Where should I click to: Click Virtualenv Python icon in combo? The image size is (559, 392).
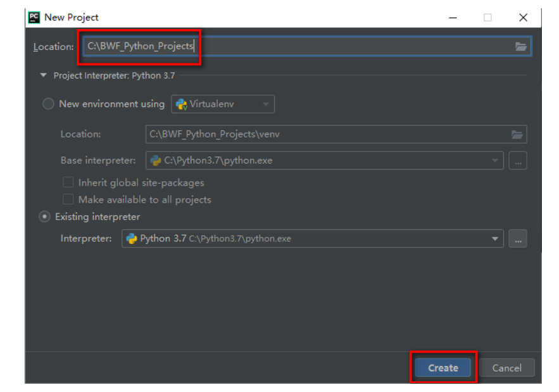point(182,104)
